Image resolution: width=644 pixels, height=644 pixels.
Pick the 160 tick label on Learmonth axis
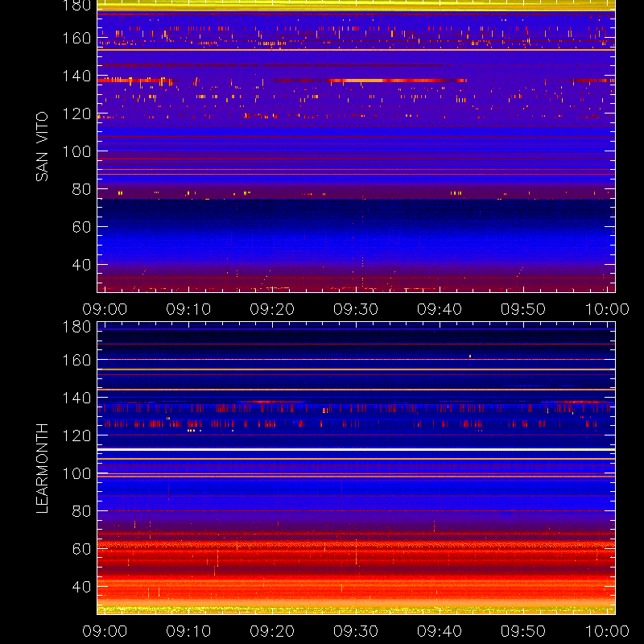point(76,360)
